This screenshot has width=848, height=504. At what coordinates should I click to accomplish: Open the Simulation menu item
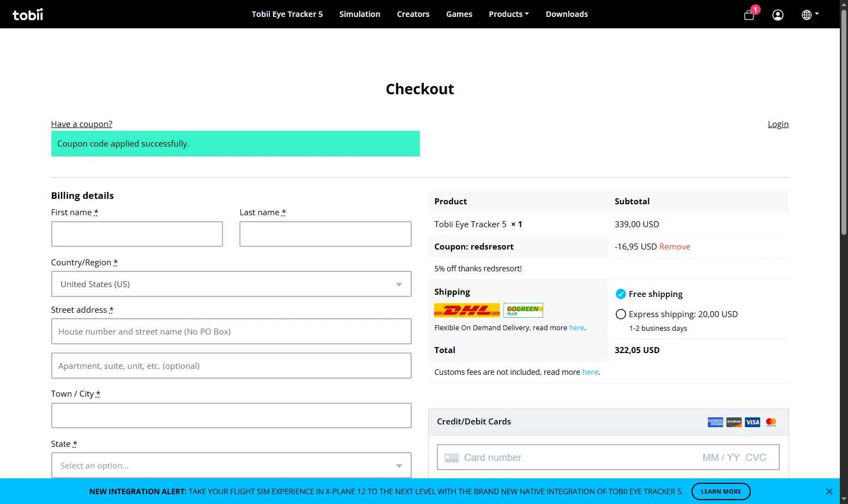coord(360,14)
